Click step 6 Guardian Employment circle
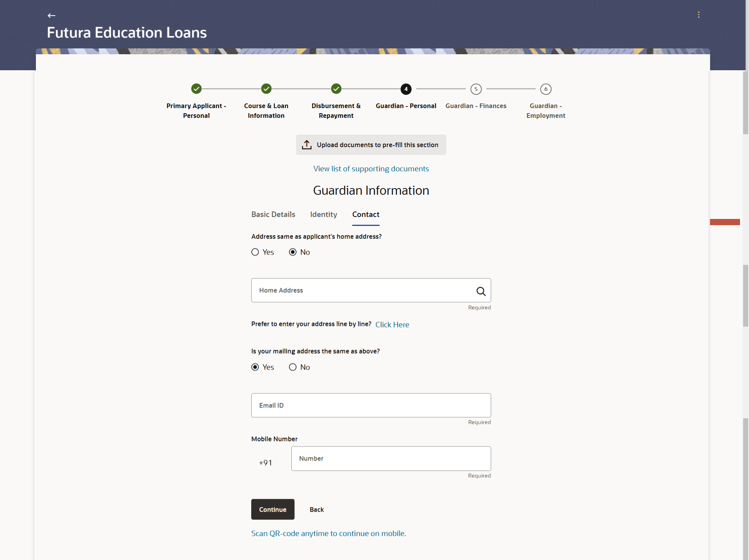 [545, 89]
